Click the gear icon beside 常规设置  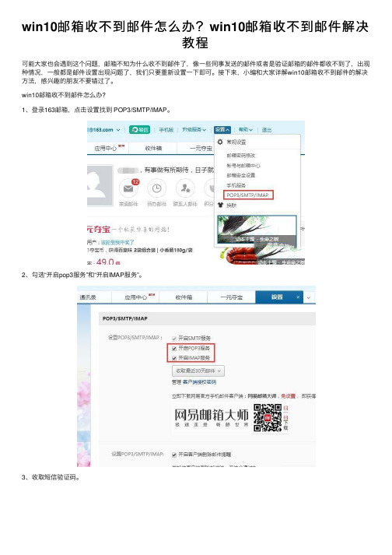click(x=220, y=142)
